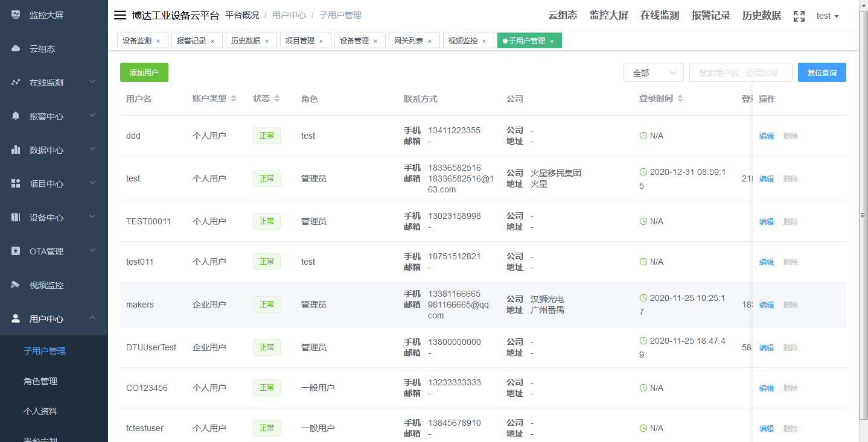Select 历史数据 in the top menu
Viewport: 868px width, 442px height.
(761, 15)
